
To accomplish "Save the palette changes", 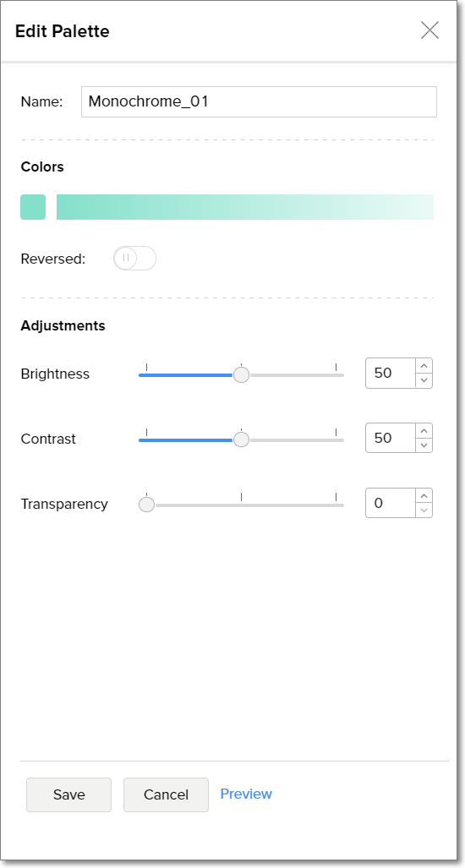I will point(69,795).
